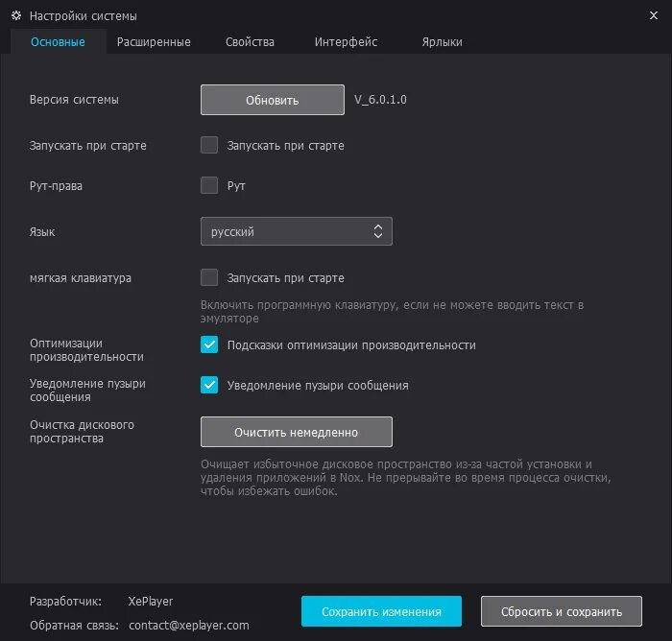Open the Основные tab
This screenshot has width=672, height=641.
click(58, 42)
